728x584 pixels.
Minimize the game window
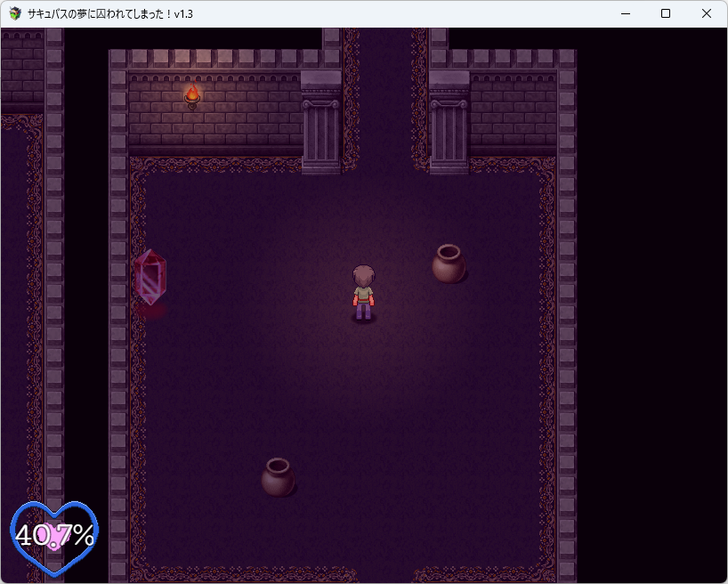click(x=625, y=13)
